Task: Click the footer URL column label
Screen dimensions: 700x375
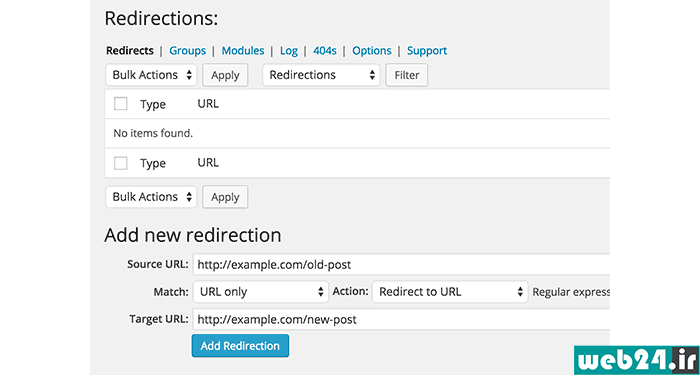Action: pos(208,163)
